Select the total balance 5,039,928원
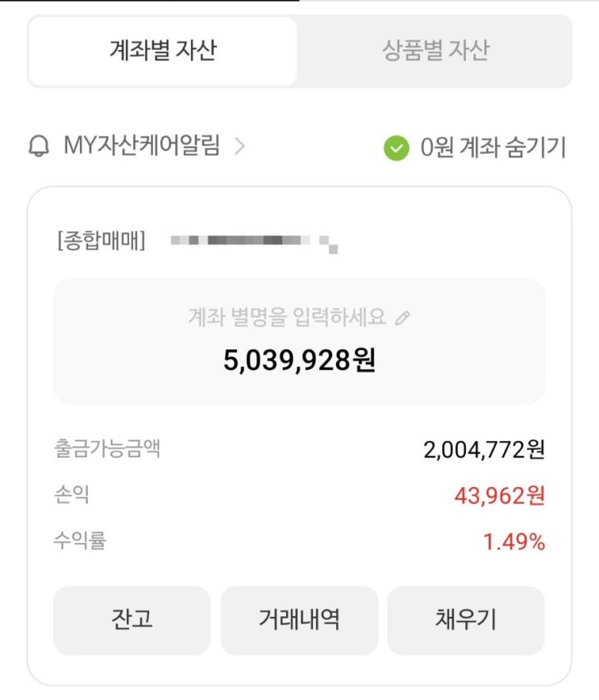Screen dimensions: 599x700 tap(299, 360)
